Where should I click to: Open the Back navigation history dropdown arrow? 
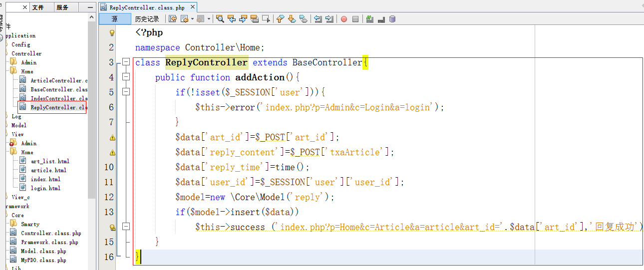point(192,19)
